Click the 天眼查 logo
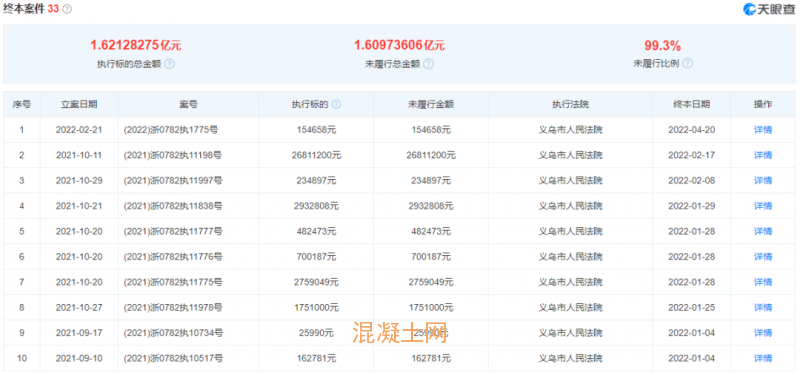800x375 pixels. [x=769, y=9]
